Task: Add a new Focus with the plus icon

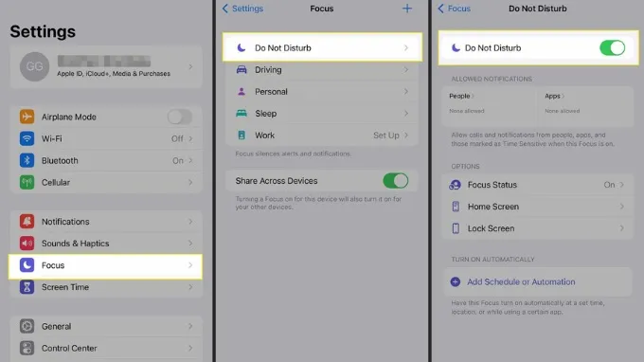Action: tap(407, 9)
